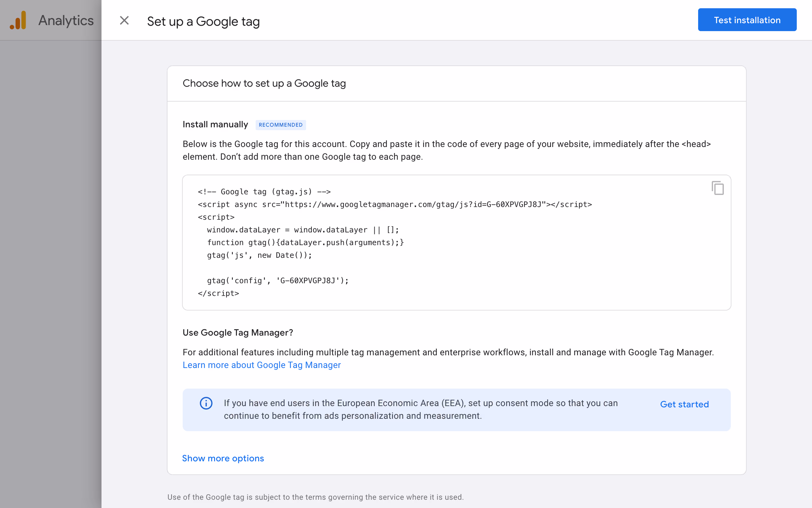
Task: Copy the Google tag code snippet
Action: (717, 188)
